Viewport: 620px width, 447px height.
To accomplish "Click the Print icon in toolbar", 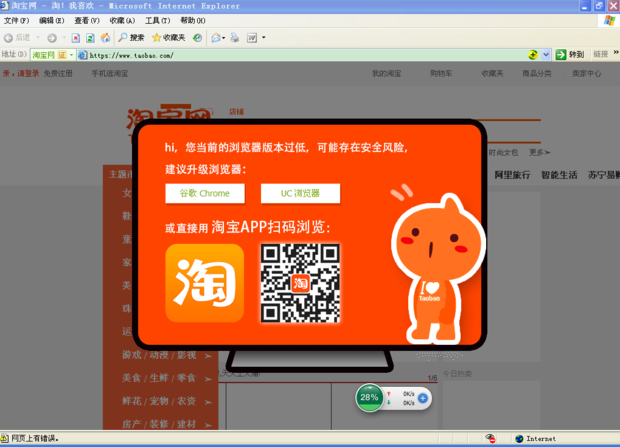I will [x=235, y=38].
